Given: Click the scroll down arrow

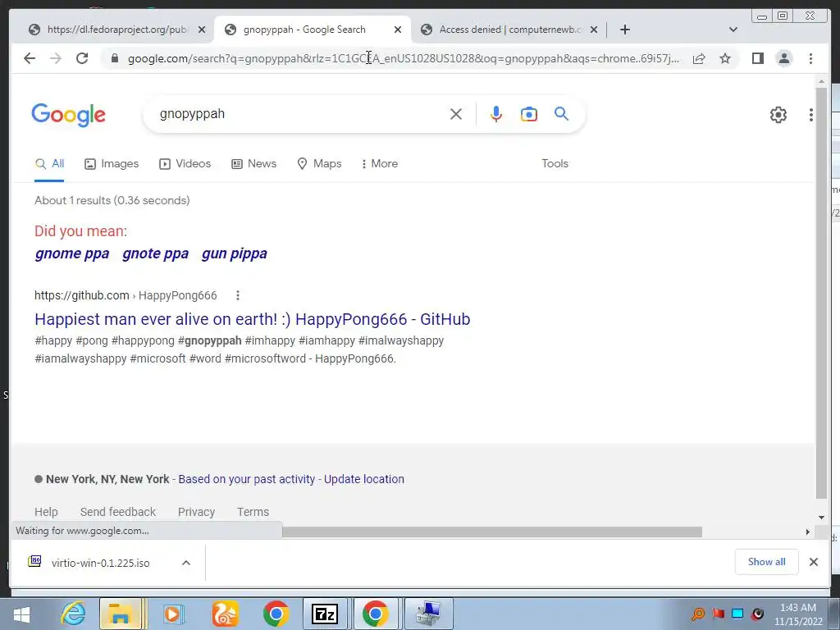Looking at the screenshot, I should click(821, 517).
